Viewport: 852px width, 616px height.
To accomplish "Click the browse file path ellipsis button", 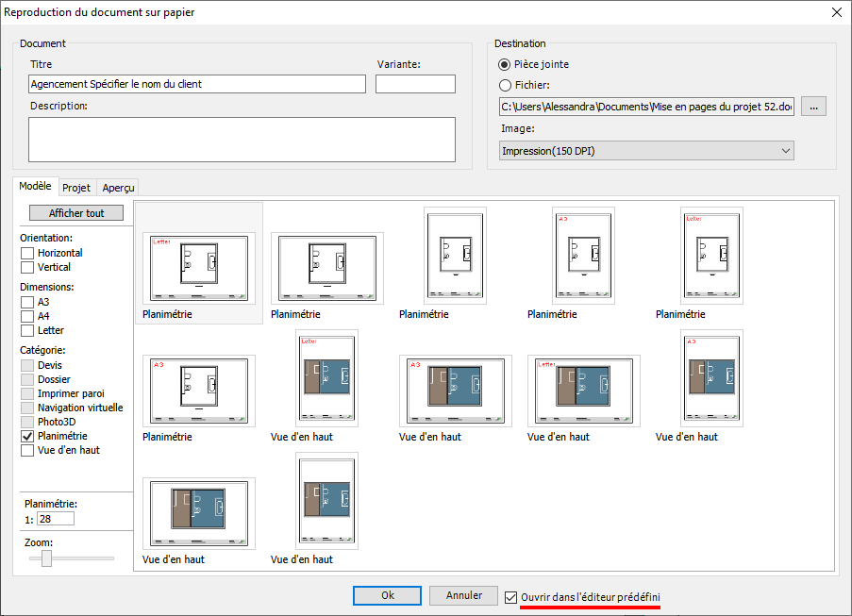I will click(x=813, y=107).
